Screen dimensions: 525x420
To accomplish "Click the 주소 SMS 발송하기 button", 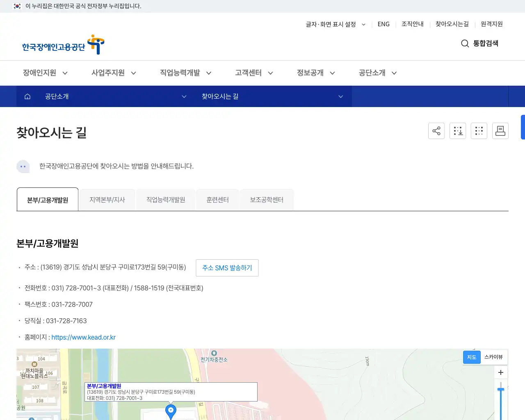I will tap(227, 267).
